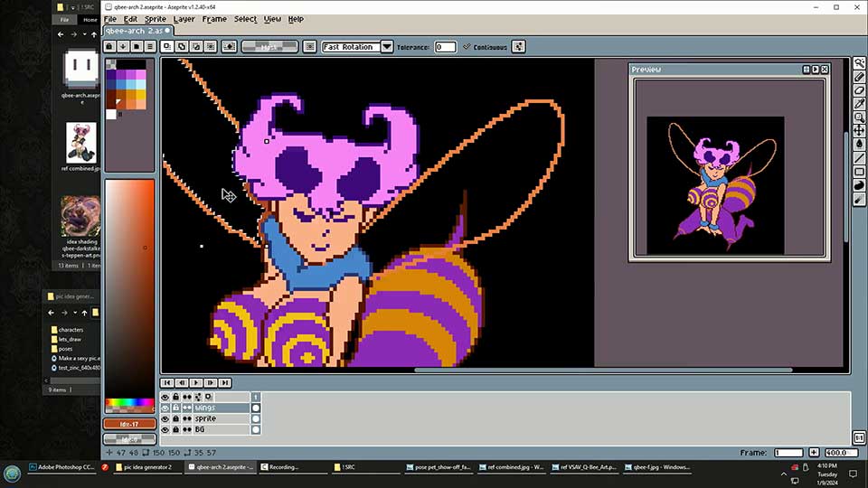Select the Paint Bucket tool
The width and height of the screenshot is (868, 488).
(860, 145)
